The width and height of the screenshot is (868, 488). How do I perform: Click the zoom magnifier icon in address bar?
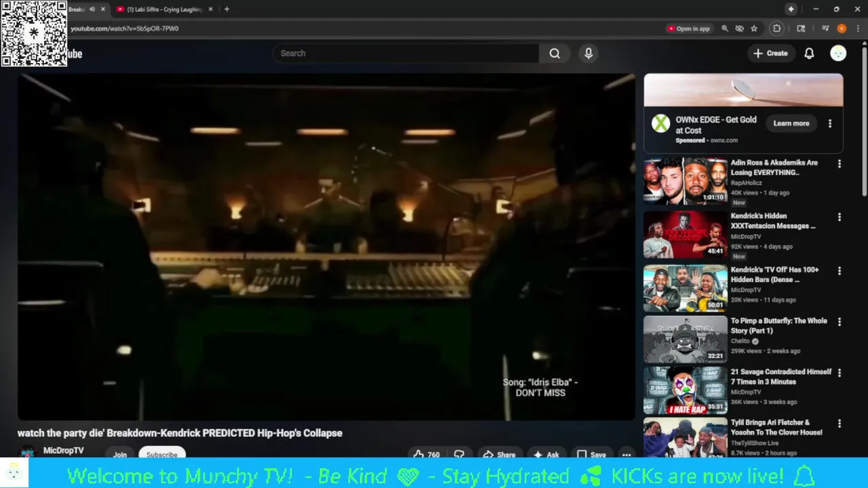click(725, 28)
